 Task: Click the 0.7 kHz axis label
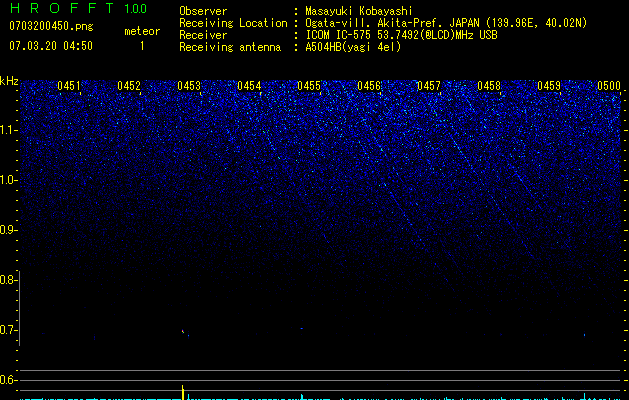click(x=8, y=330)
